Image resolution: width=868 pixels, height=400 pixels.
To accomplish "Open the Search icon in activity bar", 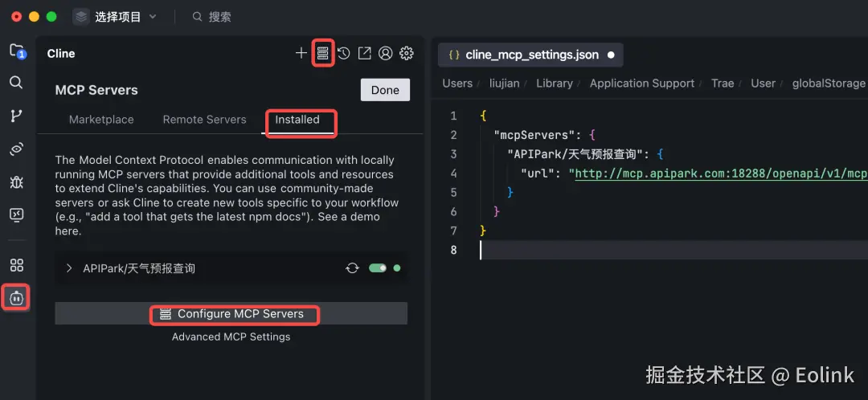I will pyautogui.click(x=17, y=83).
